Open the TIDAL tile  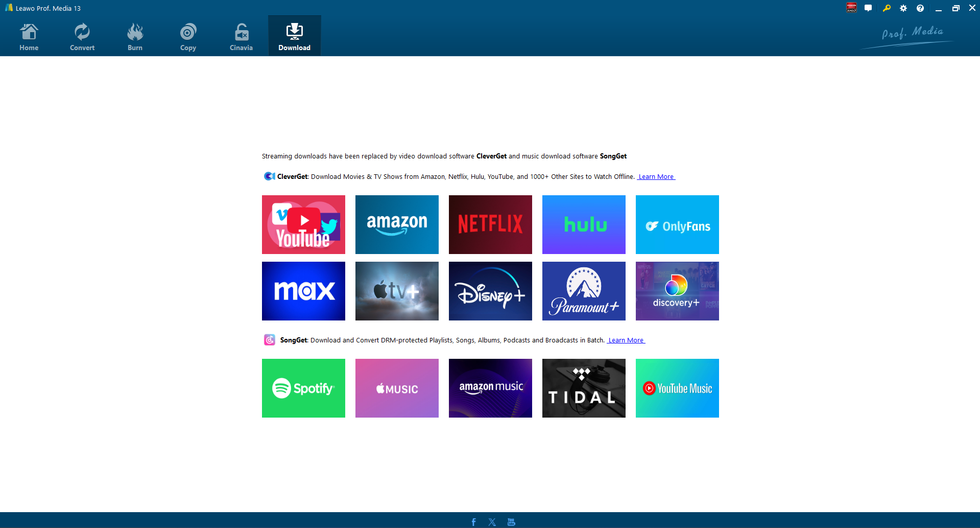click(x=584, y=388)
